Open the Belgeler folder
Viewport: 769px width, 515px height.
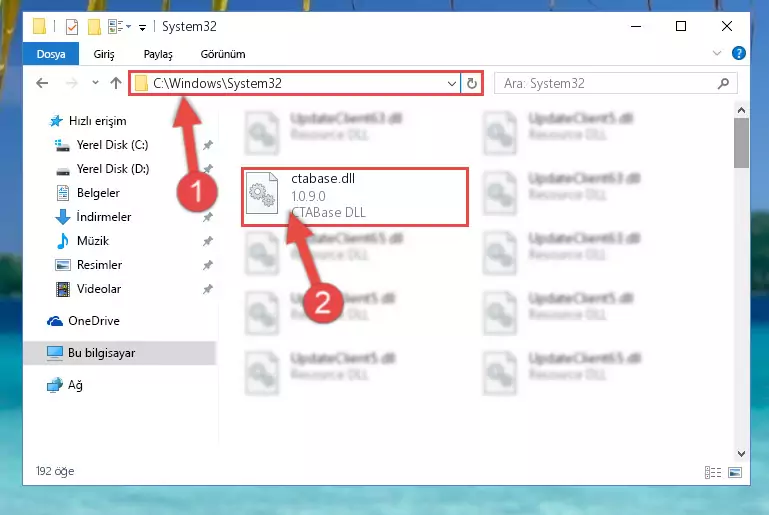click(98, 193)
